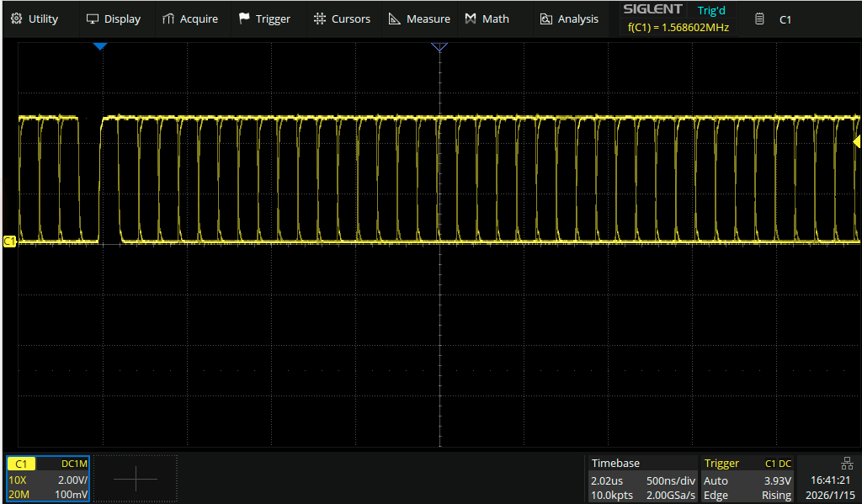
Task: Click the blue trigger position marker
Action: [x=100, y=46]
